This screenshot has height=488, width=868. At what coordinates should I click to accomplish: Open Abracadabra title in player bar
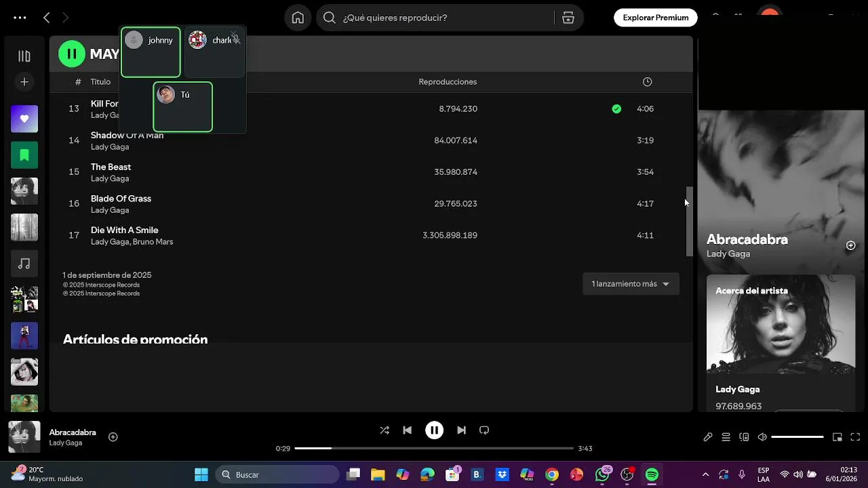pyautogui.click(x=73, y=432)
